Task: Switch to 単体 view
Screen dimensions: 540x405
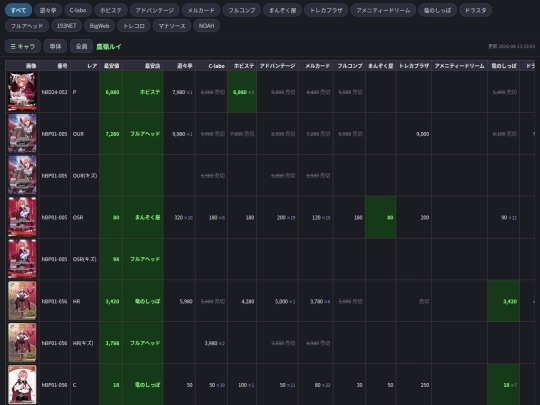Action: [x=55, y=46]
